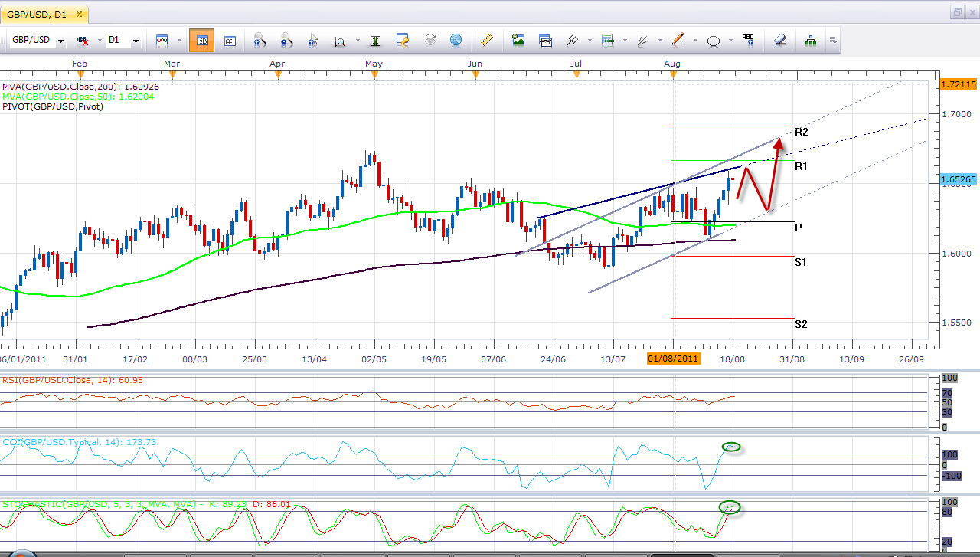
Task: Click the green hierarchy tree icon
Action: point(810,41)
